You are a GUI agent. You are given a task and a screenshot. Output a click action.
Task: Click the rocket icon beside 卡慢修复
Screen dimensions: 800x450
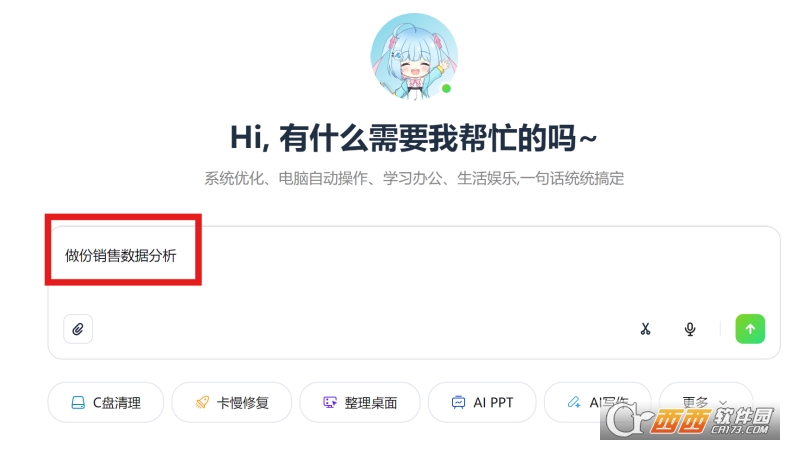(x=202, y=403)
